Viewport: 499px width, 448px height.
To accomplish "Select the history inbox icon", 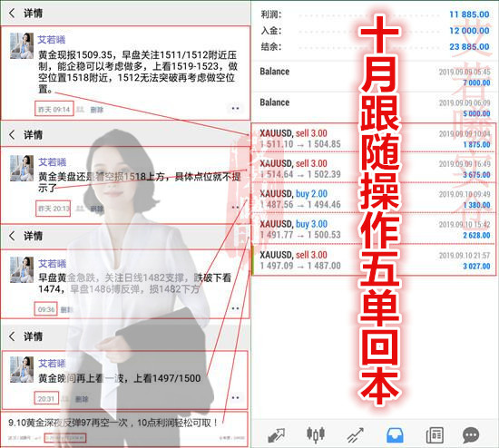I will click(395, 435).
